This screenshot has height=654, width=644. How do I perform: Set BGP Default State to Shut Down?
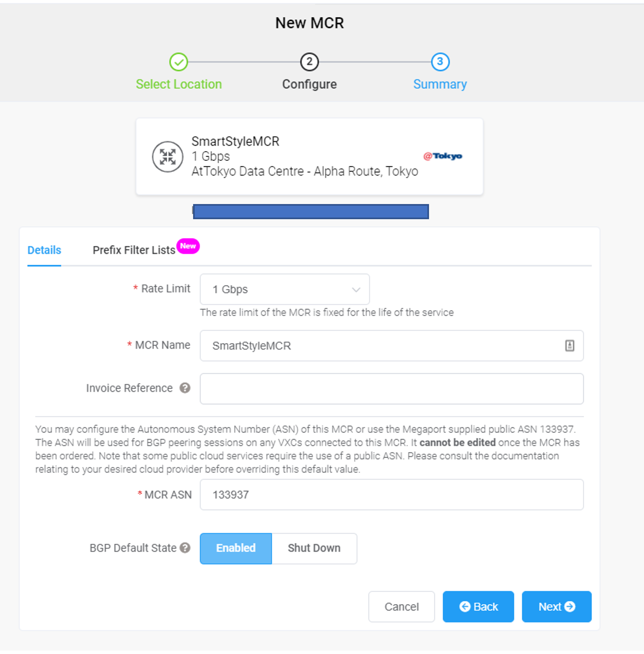pos(314,548)
